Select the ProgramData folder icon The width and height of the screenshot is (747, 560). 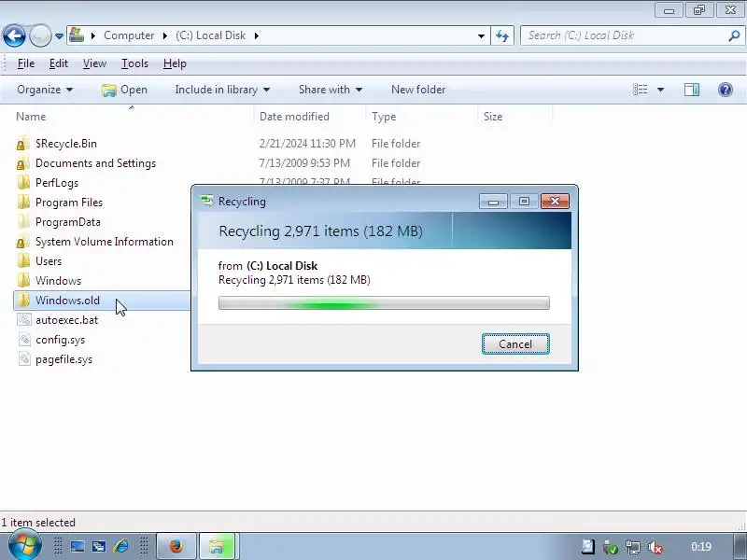(22, 222)
